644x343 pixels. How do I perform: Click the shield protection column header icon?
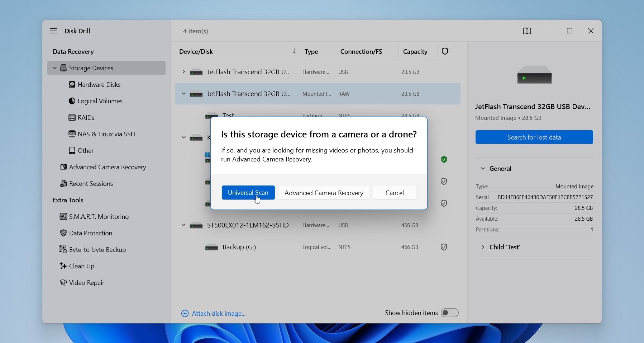click(445, 51)
